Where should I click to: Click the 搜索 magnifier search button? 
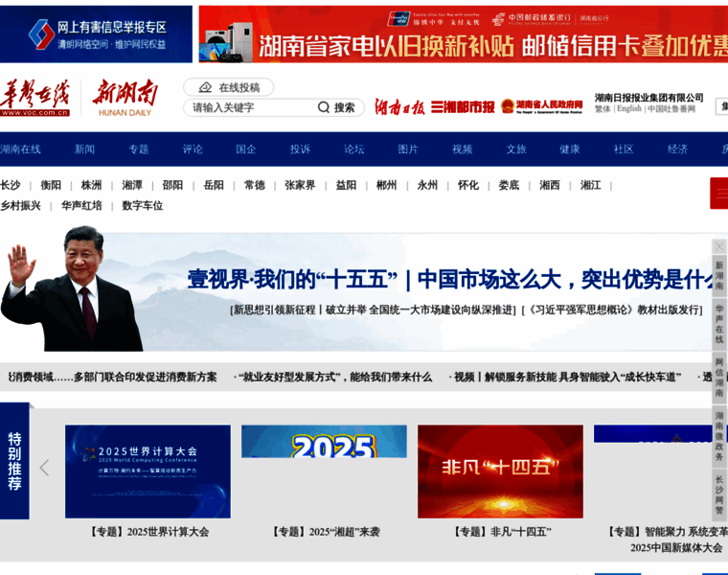coord(336,107)
